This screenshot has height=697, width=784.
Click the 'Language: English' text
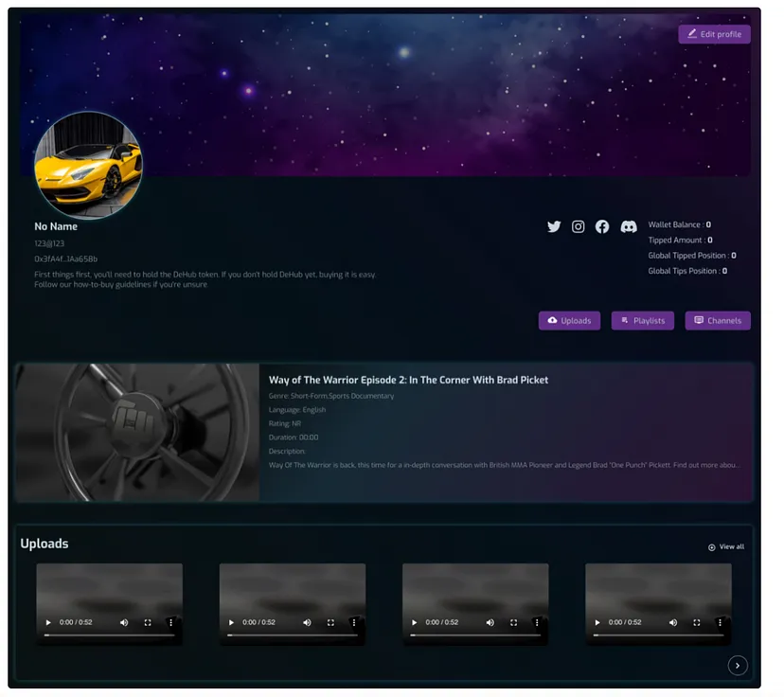point(297,410)
